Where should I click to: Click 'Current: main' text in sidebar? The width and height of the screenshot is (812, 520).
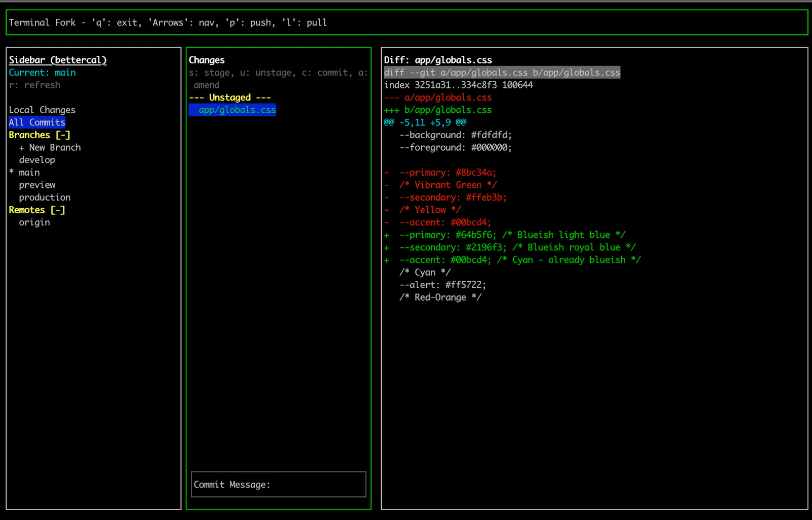click(x=42, y=73)
